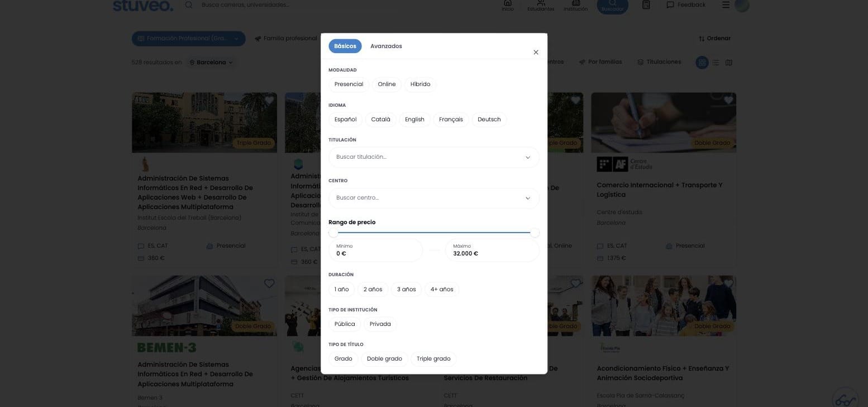
Task: Click the Stuveo logo
Action: coord(143,5)
